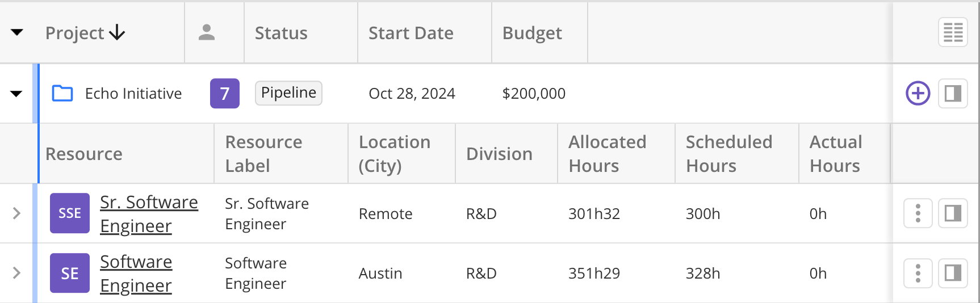Expand the Software Engineer row
The image size is (980, 303).
pos(16,273)
